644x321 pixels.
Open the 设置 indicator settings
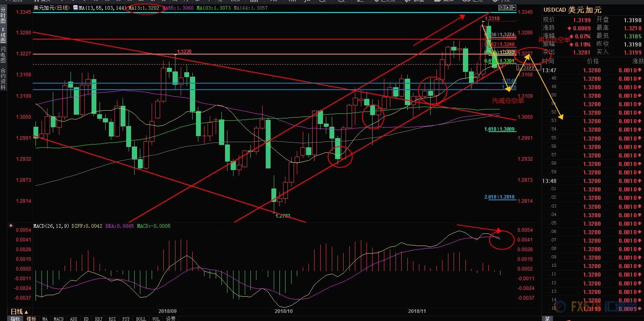pos(171,319)
